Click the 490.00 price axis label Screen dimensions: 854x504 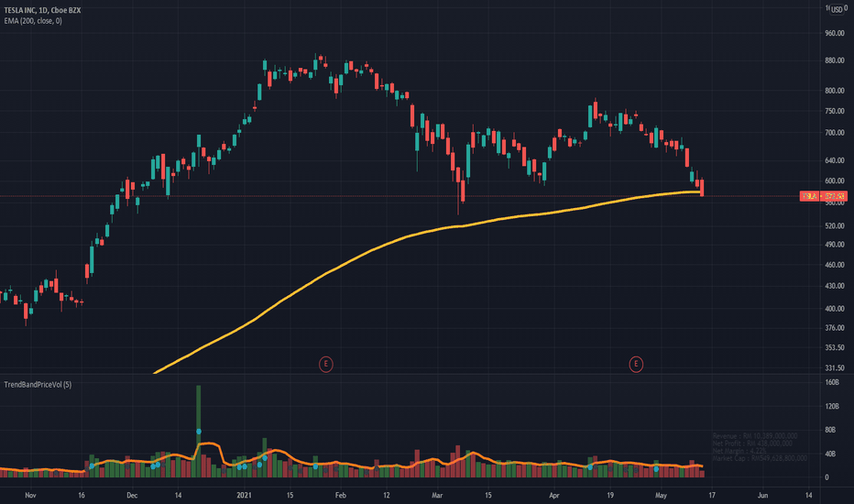click(834, 245)
